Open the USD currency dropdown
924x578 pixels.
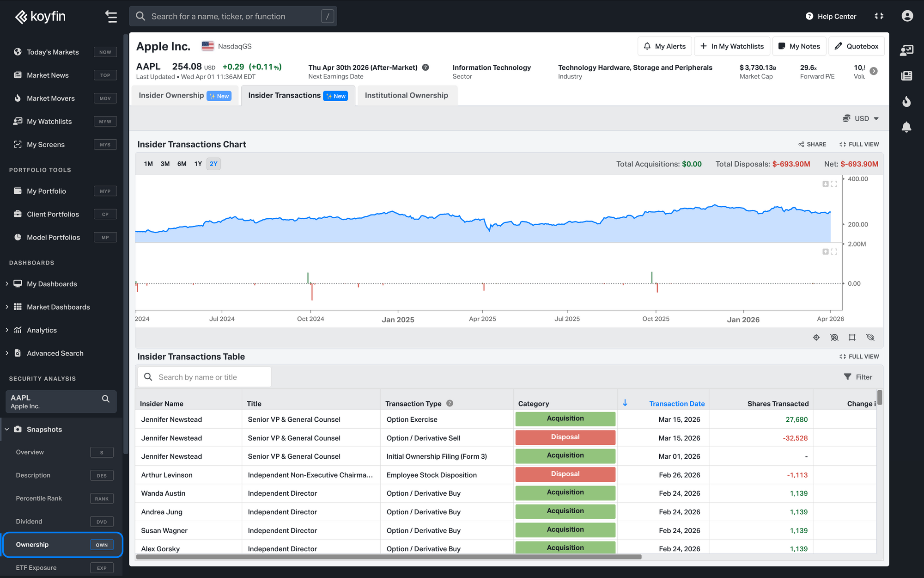coord(861,118)
